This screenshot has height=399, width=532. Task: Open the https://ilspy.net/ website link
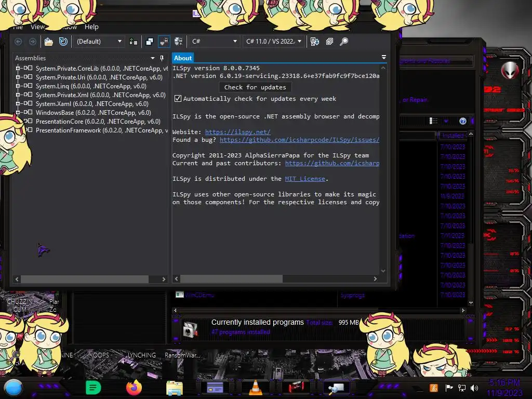click(238, 132)
